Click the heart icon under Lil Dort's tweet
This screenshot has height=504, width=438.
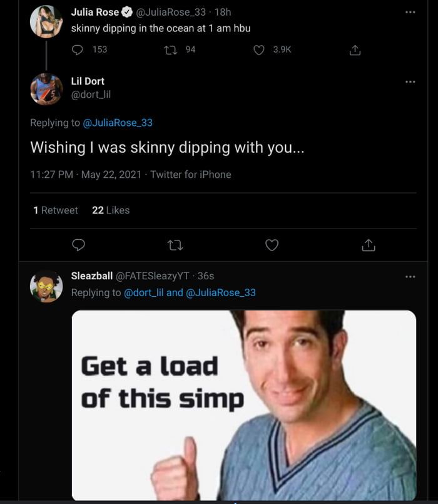point(272,245)
